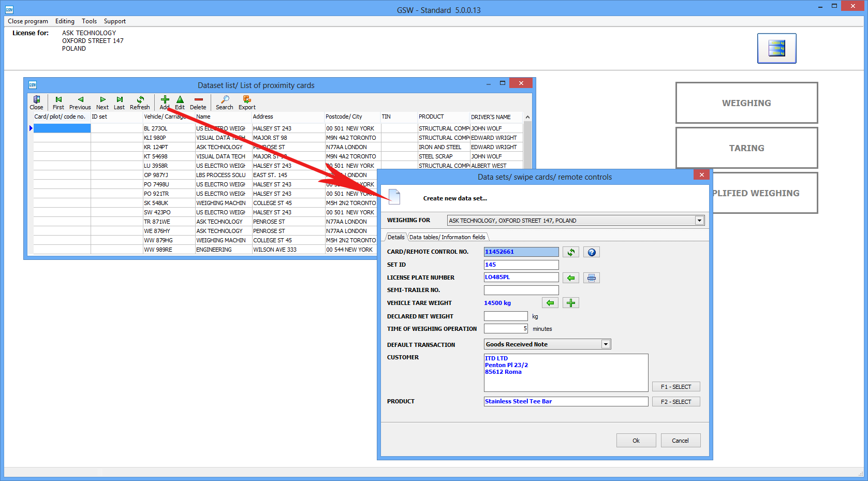Click the refresh icon beside card number
Viewport: 868px width, 481px height.
pos(571,252)
